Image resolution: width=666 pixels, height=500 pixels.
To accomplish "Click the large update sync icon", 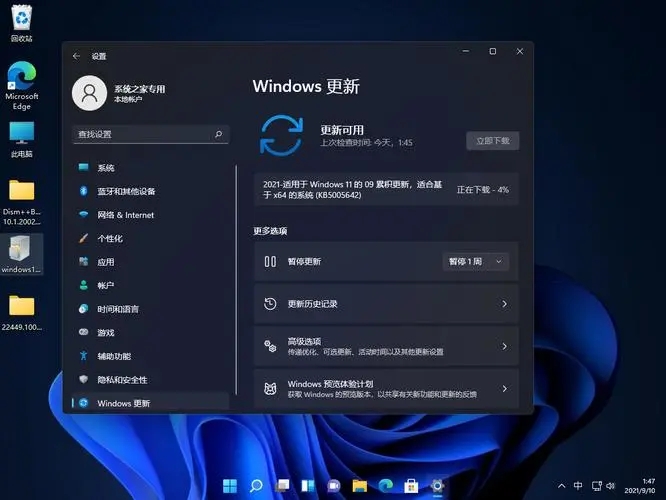I will coord(281,135).
